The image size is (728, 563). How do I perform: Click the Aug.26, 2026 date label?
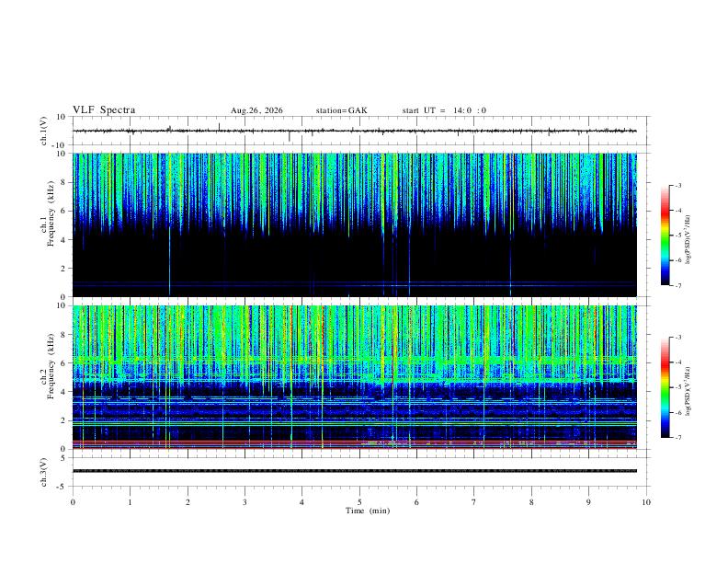click(256, 110)
